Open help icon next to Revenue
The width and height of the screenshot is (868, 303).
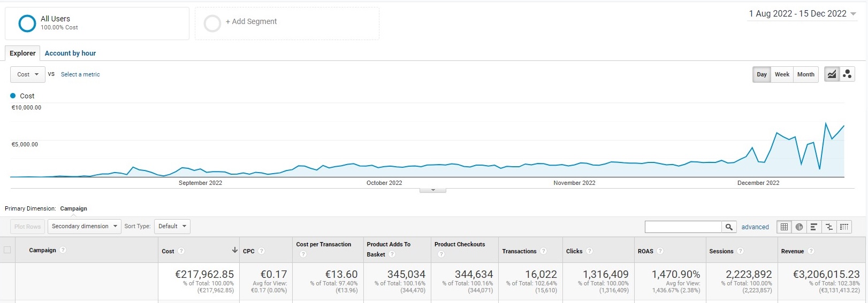point(811,251)
